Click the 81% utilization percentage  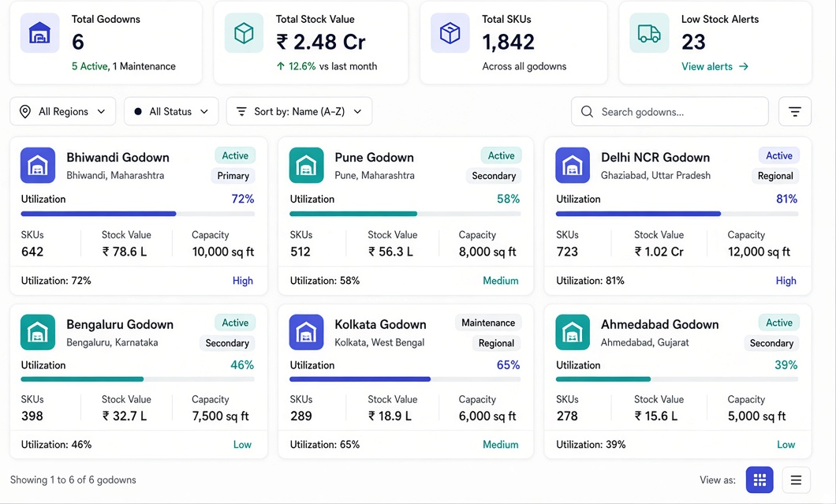coord(787,199)
